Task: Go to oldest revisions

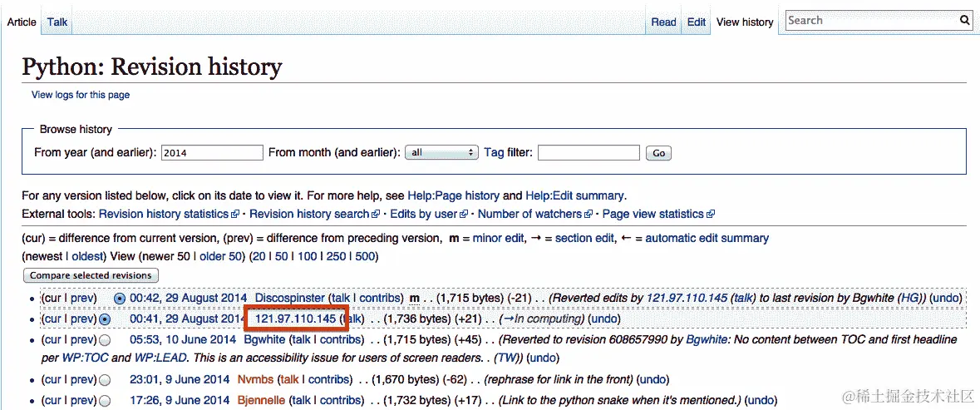Action: tap(87, 256)
